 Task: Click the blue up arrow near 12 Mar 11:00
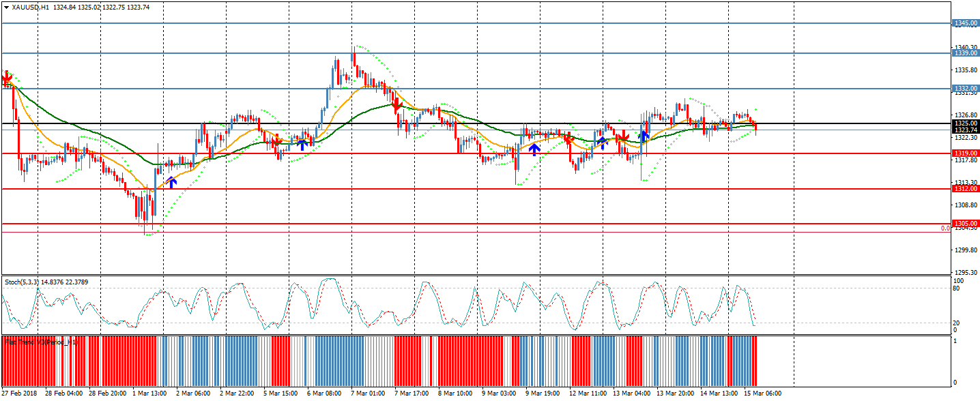coord(601,142)
